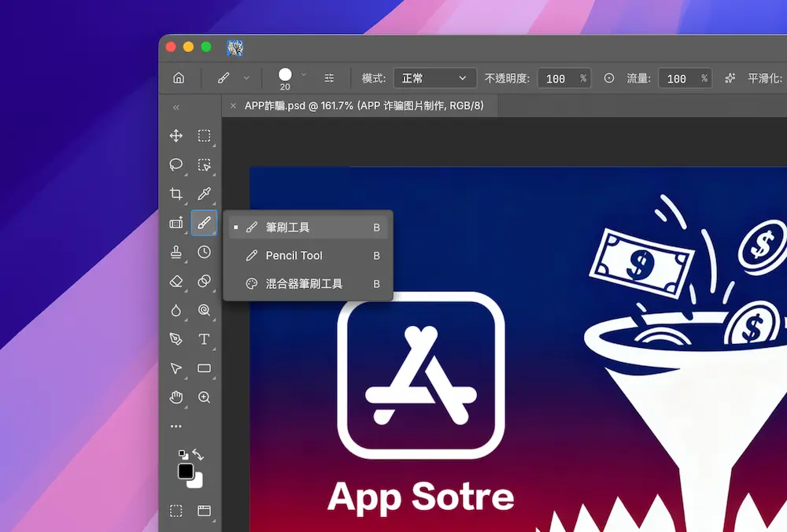Image resolution: width=787 pixels, height=532 pixels.
Task: Click the Home icon in options bar
Action: coord(179,78)
